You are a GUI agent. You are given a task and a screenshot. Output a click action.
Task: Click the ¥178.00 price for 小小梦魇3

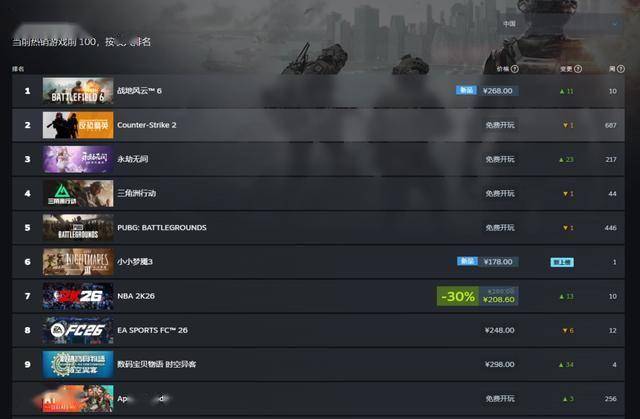click(498, 262)
